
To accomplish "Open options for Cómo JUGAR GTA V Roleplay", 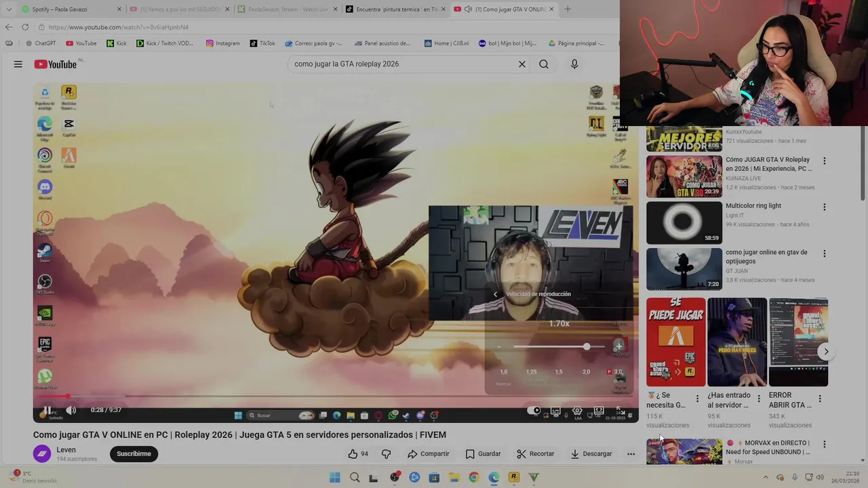I will 825,161.
